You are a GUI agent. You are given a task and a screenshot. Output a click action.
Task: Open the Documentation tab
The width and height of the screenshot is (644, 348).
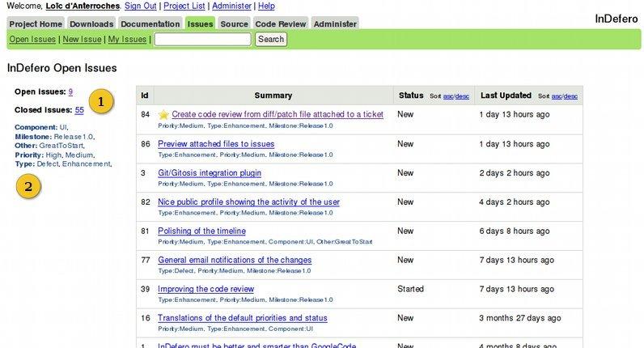(x=150, y=23)
